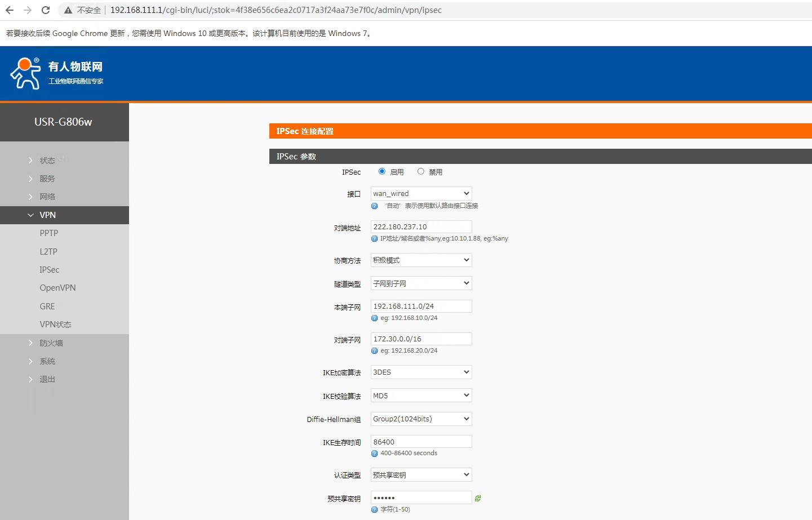Click the help icon under the peer address field
Screen dimensions: 812x520
click(x=375, y=239)
